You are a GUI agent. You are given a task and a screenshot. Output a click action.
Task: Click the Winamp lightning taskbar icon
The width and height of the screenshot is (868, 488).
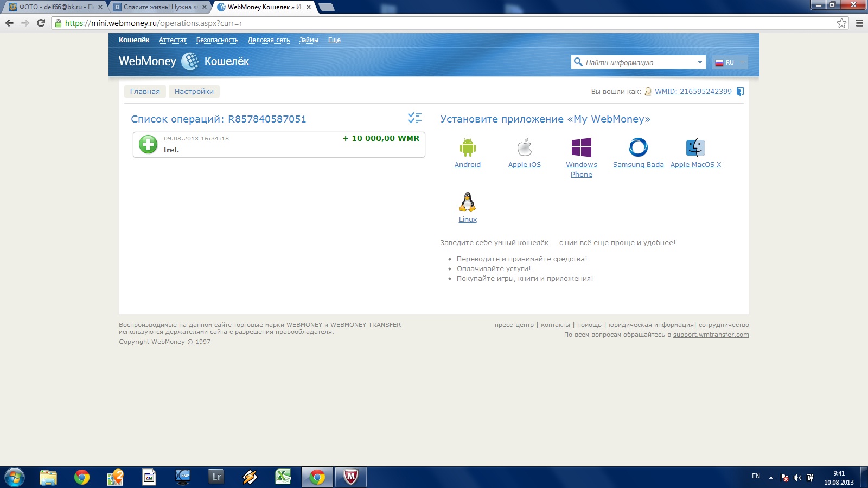point(250,477)
